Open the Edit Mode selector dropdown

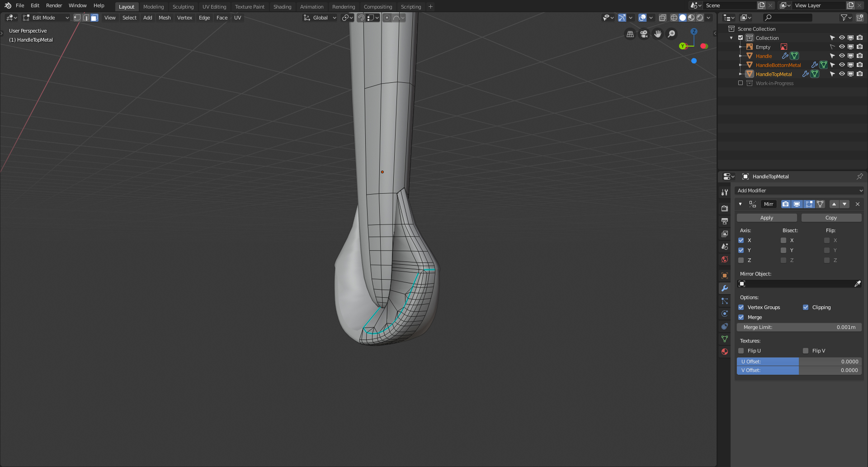[x=46, y=18]
